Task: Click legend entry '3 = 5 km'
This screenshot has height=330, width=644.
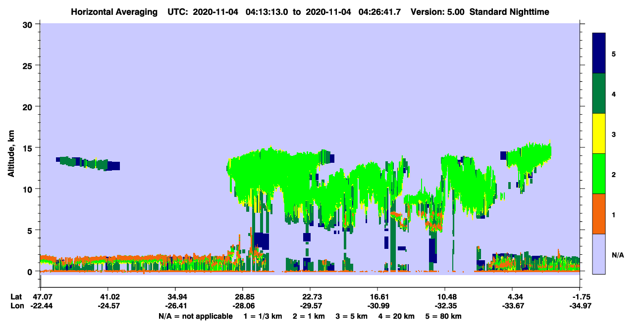Action: (x=352, y=316)
